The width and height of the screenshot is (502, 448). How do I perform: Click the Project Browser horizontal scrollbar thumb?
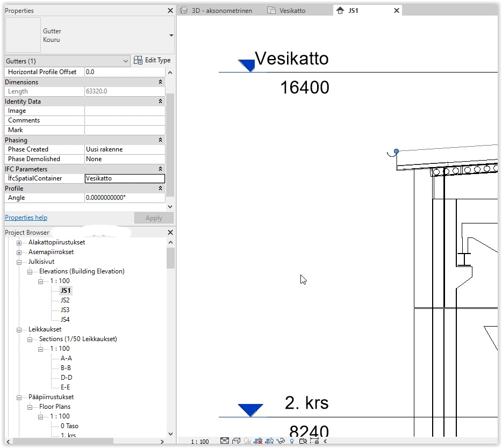coord(63,441)
